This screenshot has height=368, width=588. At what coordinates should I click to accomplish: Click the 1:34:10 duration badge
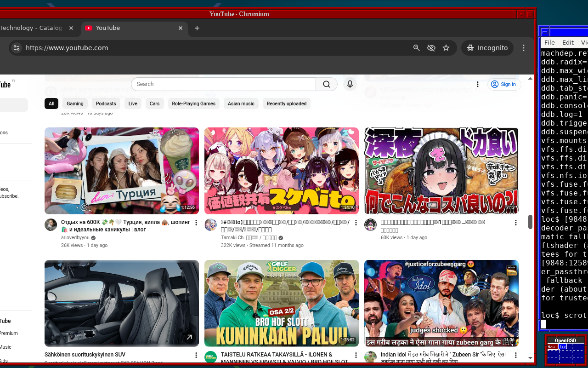pyautogui.click(x=347, y=207)
